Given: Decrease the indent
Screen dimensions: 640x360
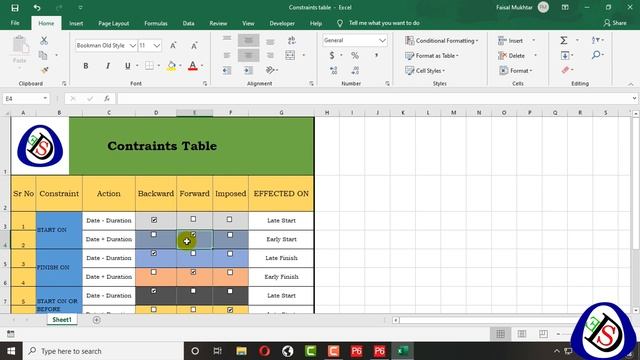Looking at the screenshot, I should click(x=227, y=70).
